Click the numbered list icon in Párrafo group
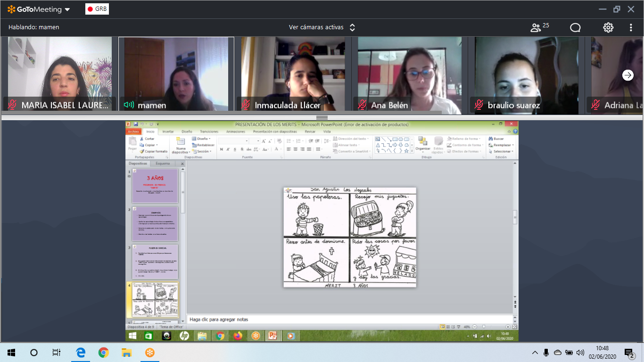Image resolution: width=644 pixels, height=362 pixels. [298, 141]
